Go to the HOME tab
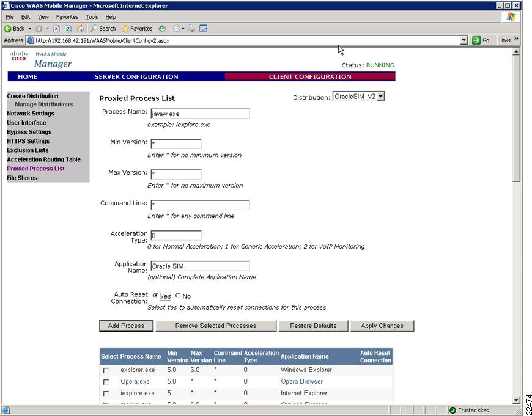532x416 pixels. (x=28, y=76)
